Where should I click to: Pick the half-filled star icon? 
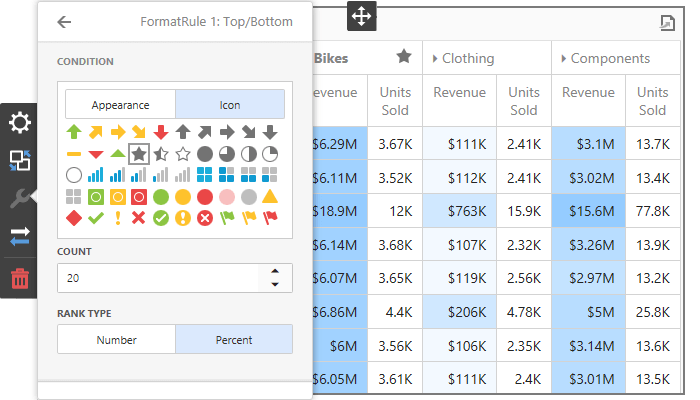point(161,153)
